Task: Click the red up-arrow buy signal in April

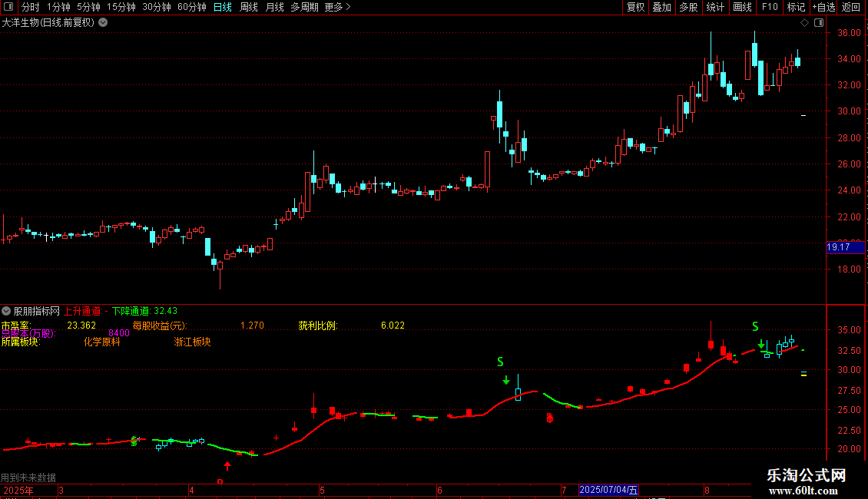Action: point(227,465)
